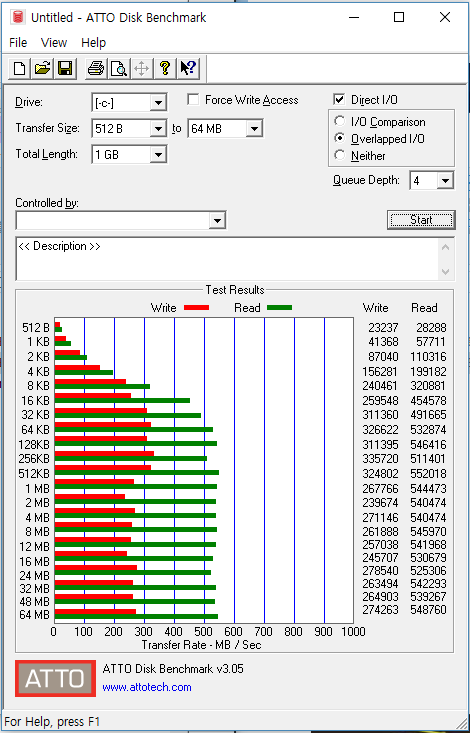Click the 1 MB row label
Viewport: 470px width, 733px height.
coord(38,489)
